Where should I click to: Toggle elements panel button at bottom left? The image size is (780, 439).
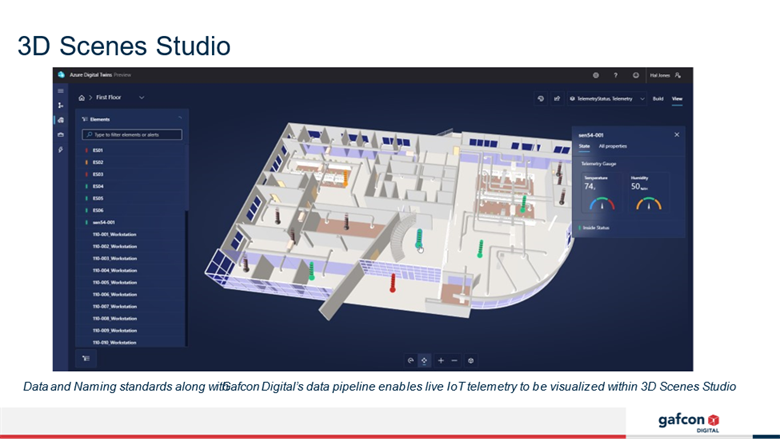[86, 358]
